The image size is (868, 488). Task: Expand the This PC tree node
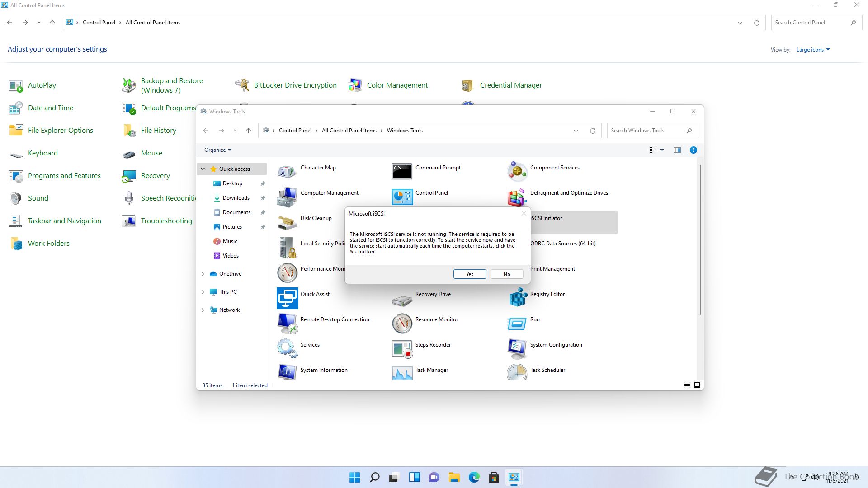click(203, 292)
